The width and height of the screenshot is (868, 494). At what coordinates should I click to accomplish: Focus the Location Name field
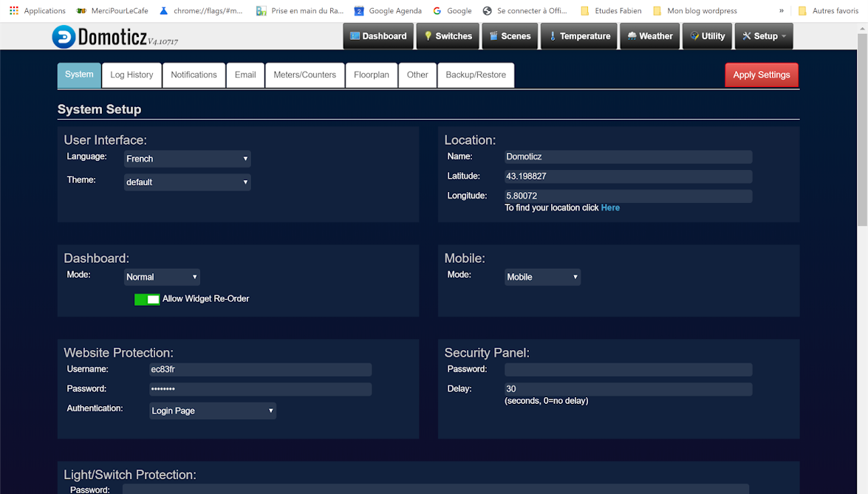[629, 157]
